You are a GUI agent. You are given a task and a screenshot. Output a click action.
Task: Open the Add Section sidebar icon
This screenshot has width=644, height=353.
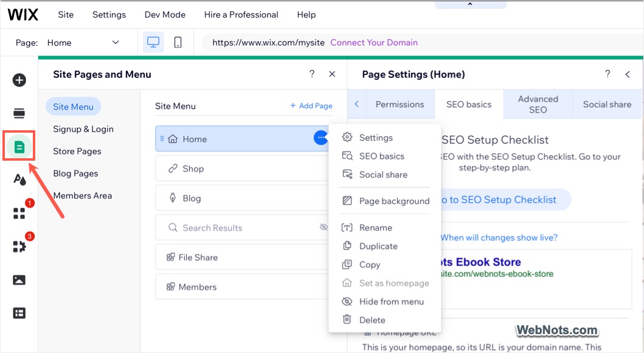coord(19,113)
